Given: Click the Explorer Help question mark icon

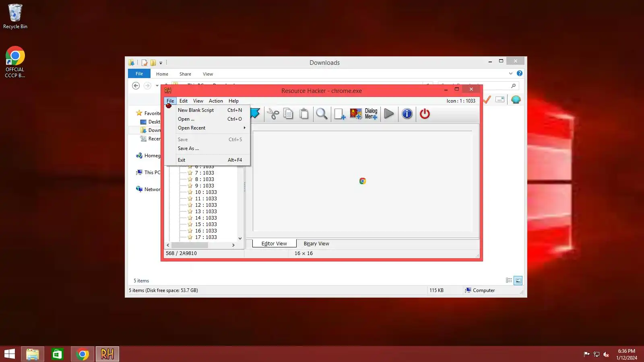Looking at the screenshot, I should point(520,73).
